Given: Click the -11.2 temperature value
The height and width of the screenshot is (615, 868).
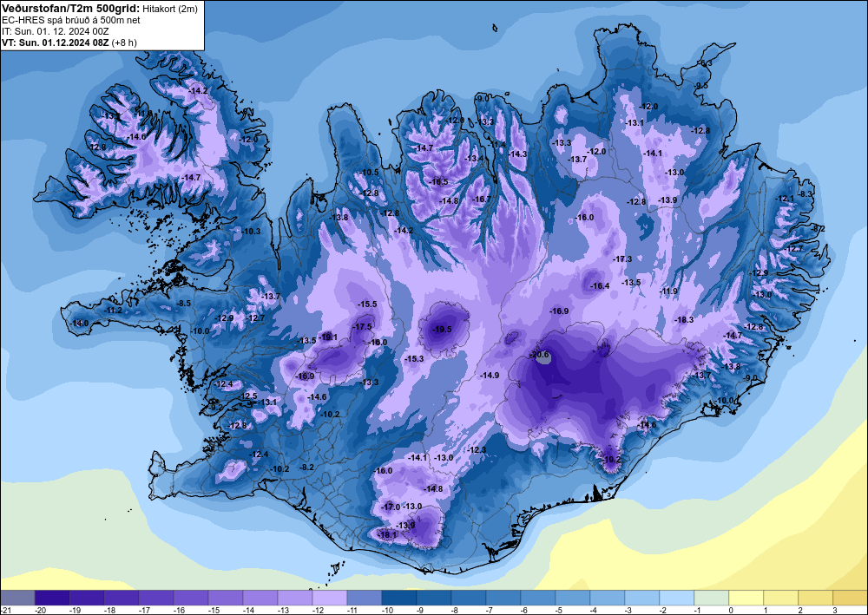Looking at the screenshot, I should [x=113, y=311].
